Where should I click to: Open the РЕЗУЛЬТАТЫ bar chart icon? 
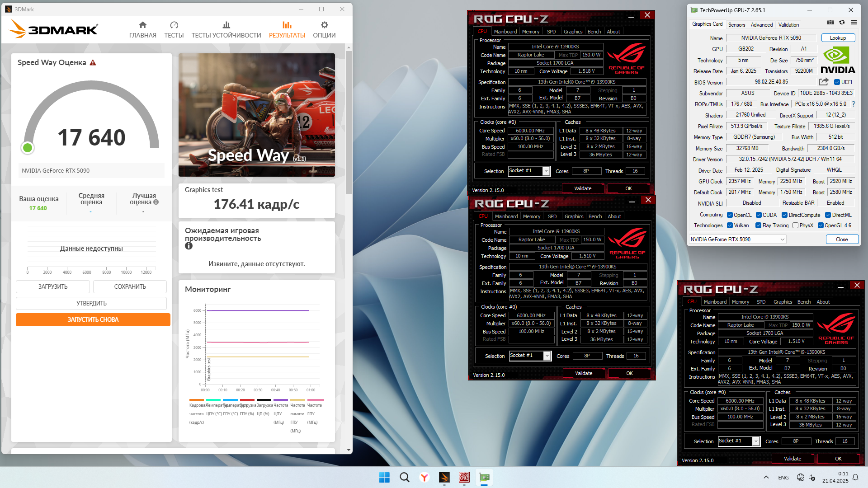[x=287, y=25]
